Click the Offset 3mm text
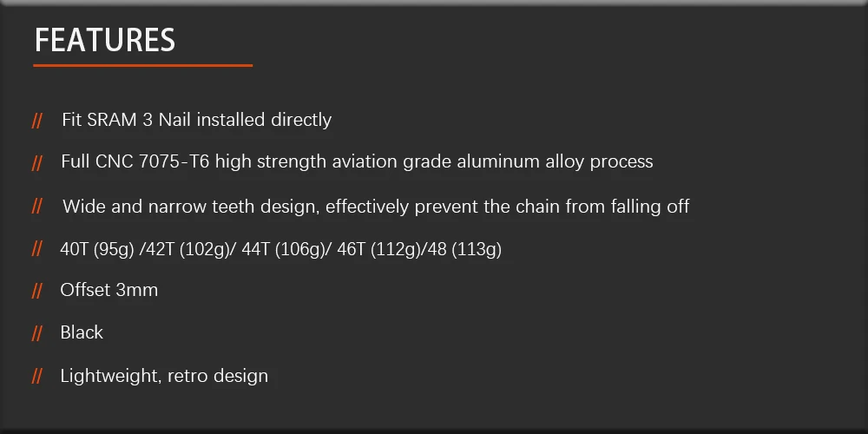868x434 pixels. pos(109,290)
